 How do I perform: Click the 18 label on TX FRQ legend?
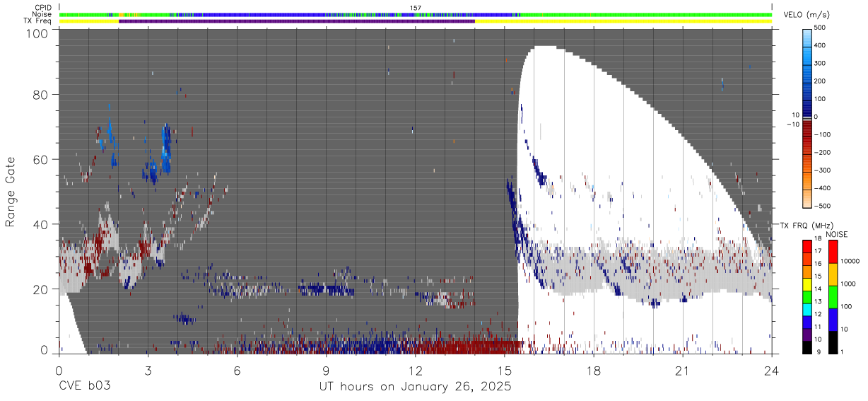point(818,240)
